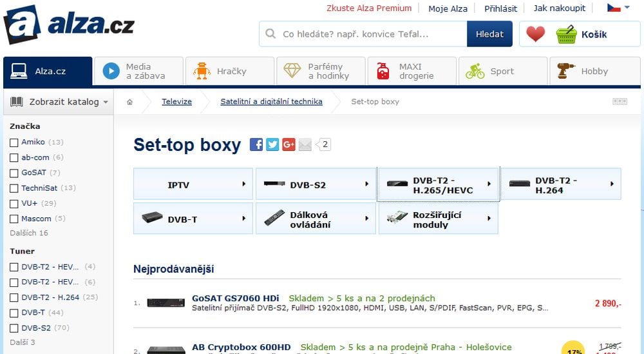Open the green shopping basket icon
The width and height of the screenshot is (644, 354).
coord(566,34)
